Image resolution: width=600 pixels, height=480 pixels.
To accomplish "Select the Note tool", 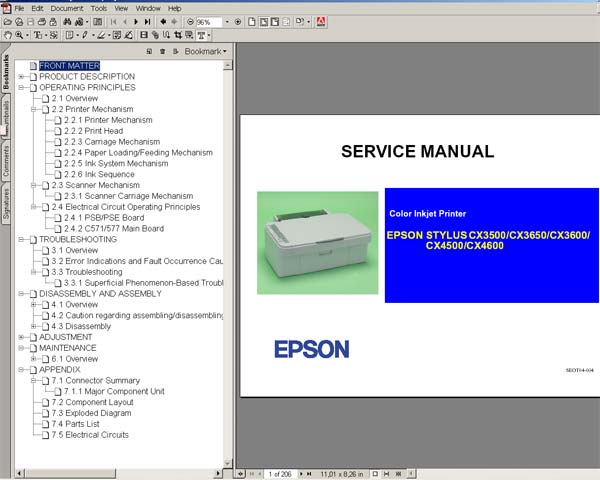I will 69,36.
